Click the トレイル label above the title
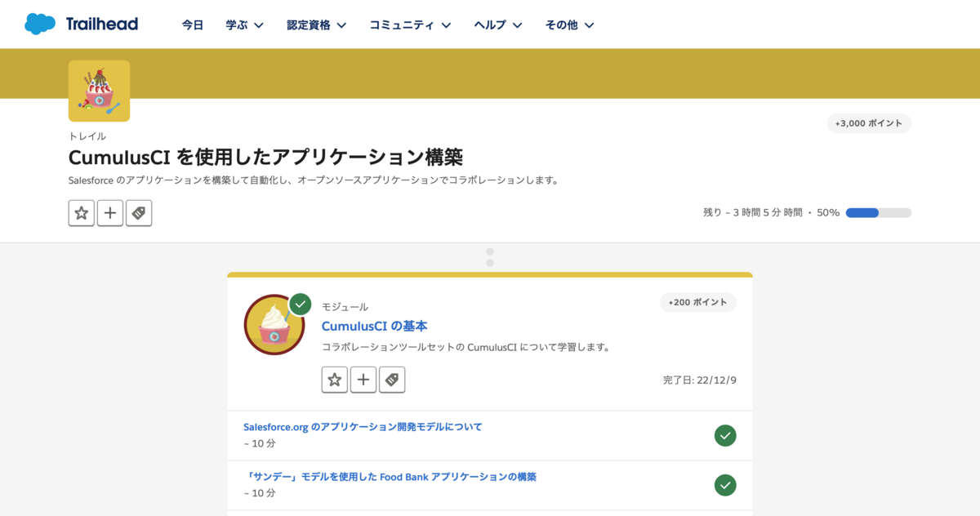Image resolution: width=980 pixels, height=516 pixels. tap(87, 136)
